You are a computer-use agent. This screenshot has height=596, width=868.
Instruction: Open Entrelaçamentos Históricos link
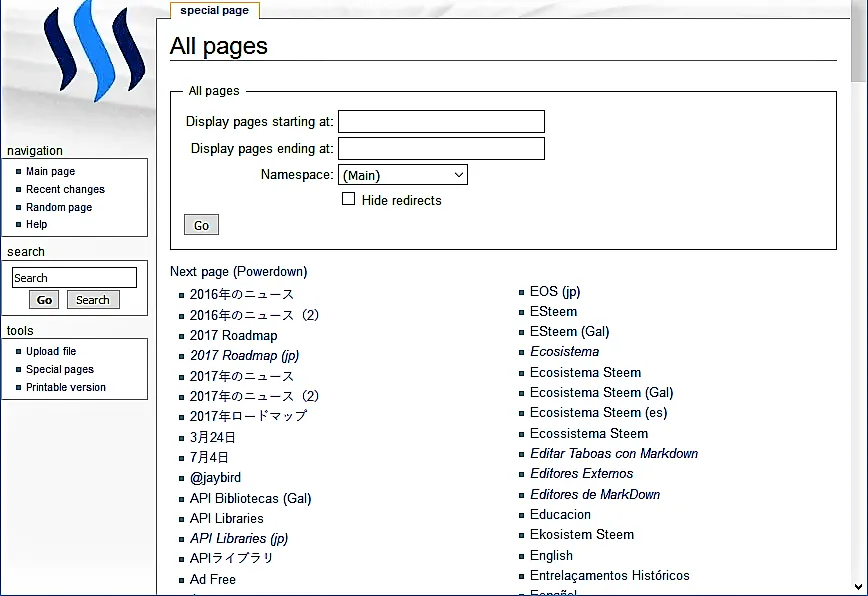(x=609, y=576)
